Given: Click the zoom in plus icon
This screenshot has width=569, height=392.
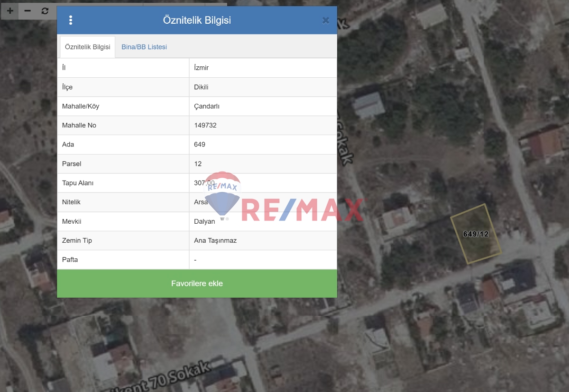Looking at the screenshot, I should point(9,11).
